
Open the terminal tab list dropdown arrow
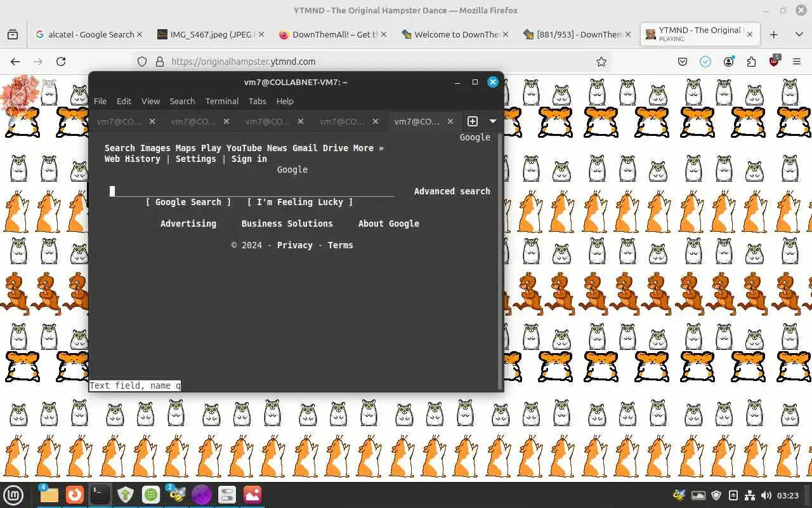pos(492,121)
